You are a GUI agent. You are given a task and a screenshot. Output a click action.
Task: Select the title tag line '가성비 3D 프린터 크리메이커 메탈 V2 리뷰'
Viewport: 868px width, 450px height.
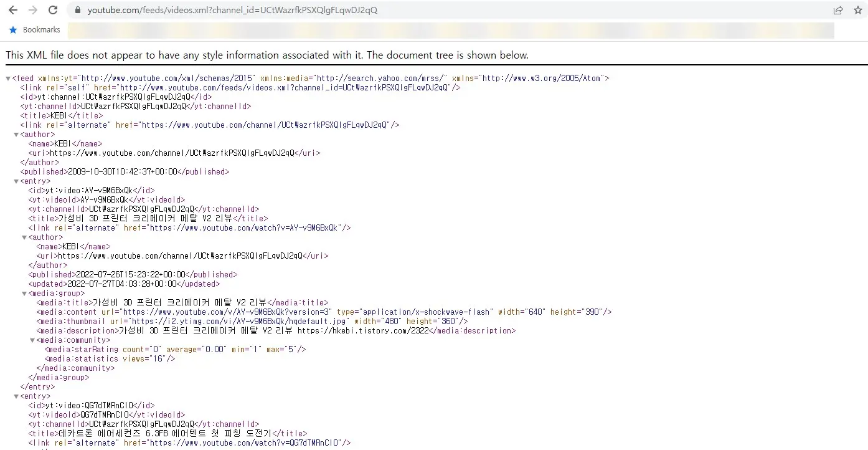click(x=148, y=219)
